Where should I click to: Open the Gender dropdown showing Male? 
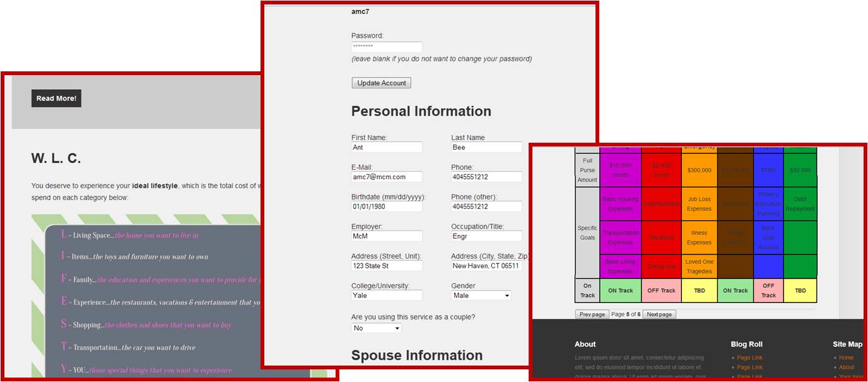[481, 295]
